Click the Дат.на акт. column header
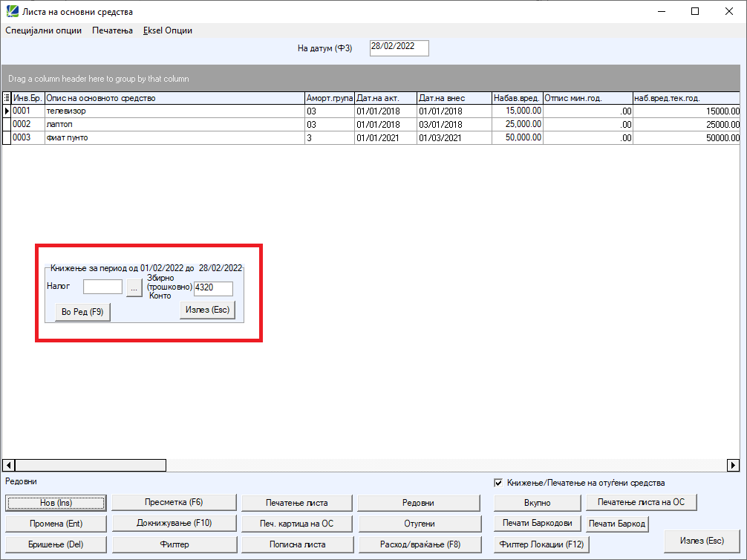 [x=386, y=98]
